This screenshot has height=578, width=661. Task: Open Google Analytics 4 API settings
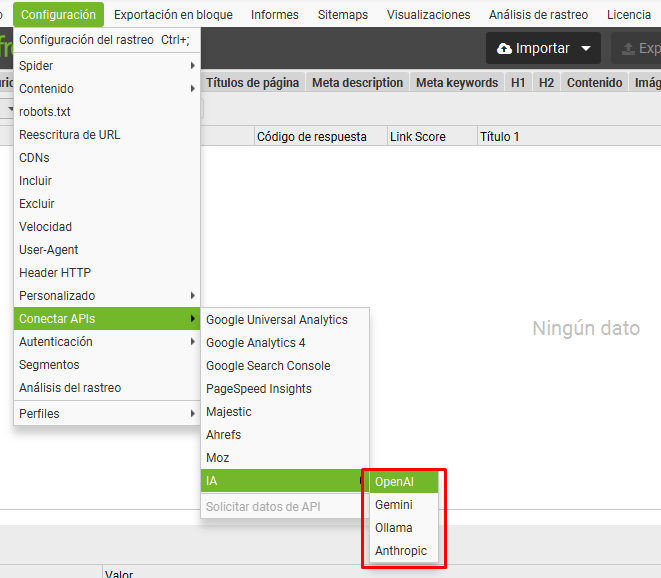point(256,343)
